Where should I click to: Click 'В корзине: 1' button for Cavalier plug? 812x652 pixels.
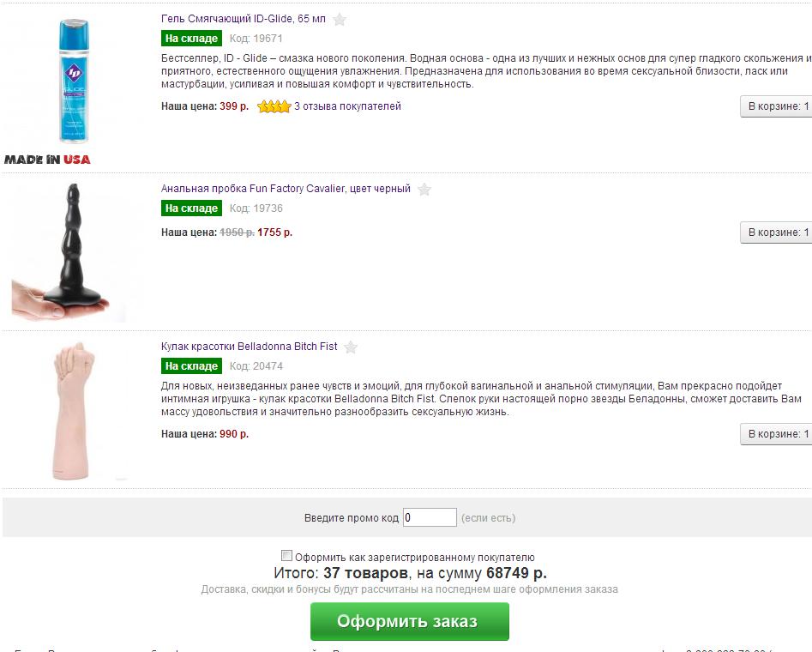(776, 232)
